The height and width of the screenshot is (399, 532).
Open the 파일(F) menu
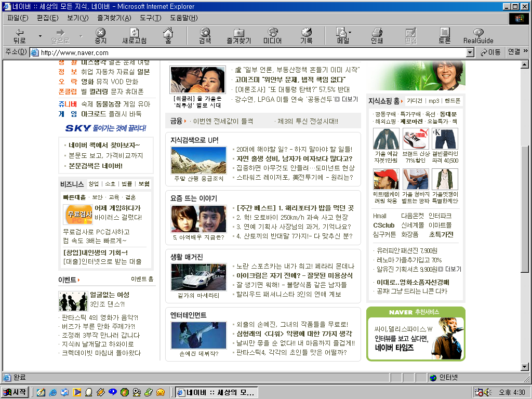tap(18, 18)
